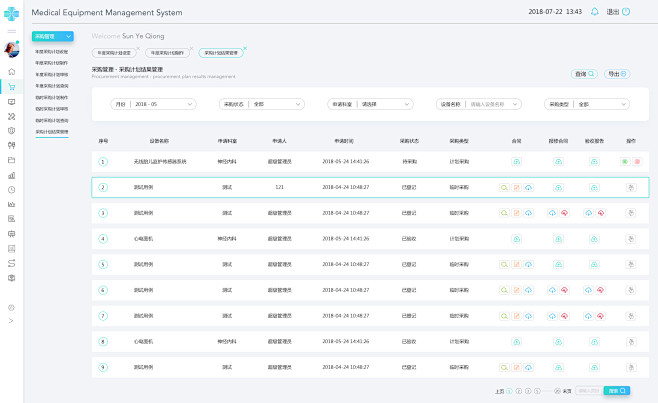Click the orange edit icon in row 2
The width and height of the screenshot is (658, 403).
pos(517,187)
